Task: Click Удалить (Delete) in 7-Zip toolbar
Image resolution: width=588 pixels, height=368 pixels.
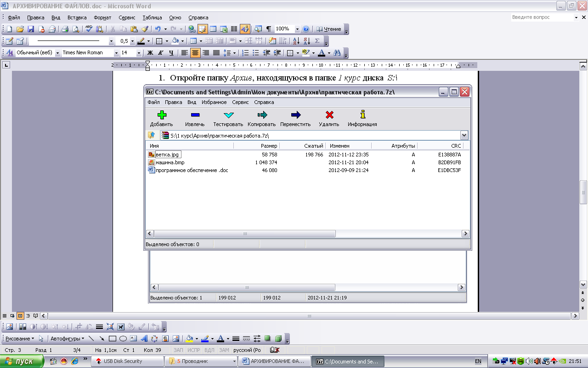Action: point(329,119)
